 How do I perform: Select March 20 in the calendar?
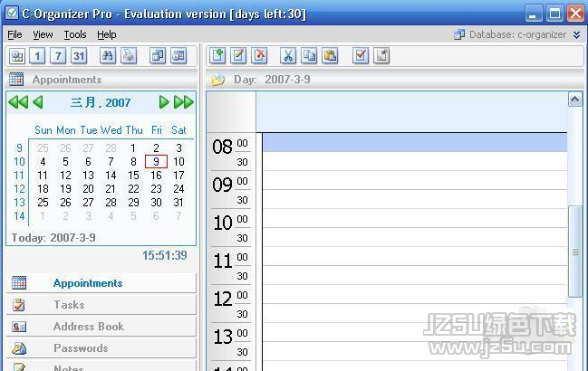[x=88, y=189]
